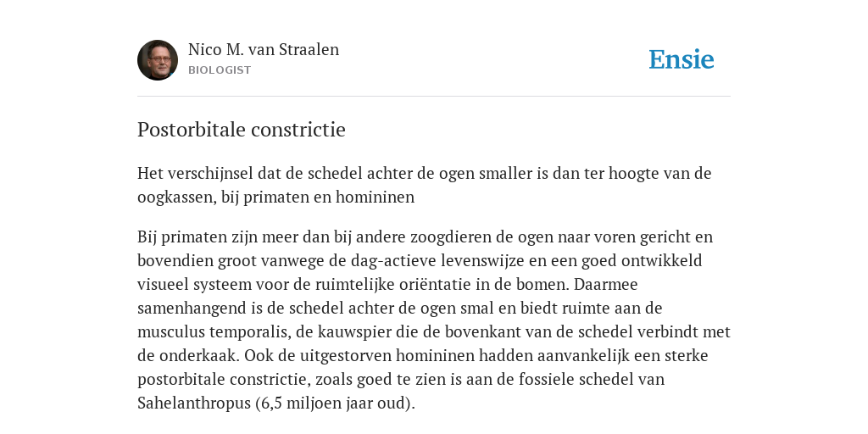Click the text 6,5 miljoen jaar oud
Screen dimensions: 868x434
click(334, 403)
